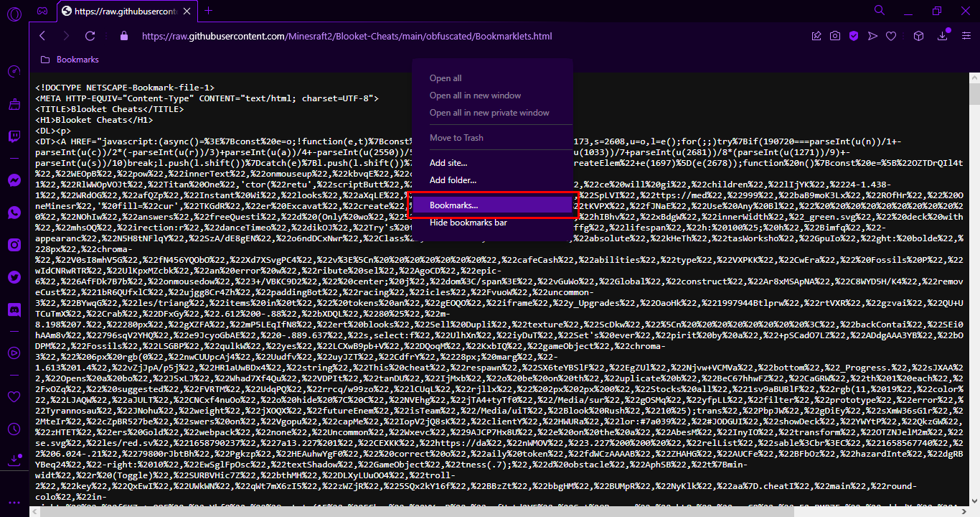View site security lock info
Viewport: 980px width, 517px height.
pyautogui.click(x=124, y=36)
